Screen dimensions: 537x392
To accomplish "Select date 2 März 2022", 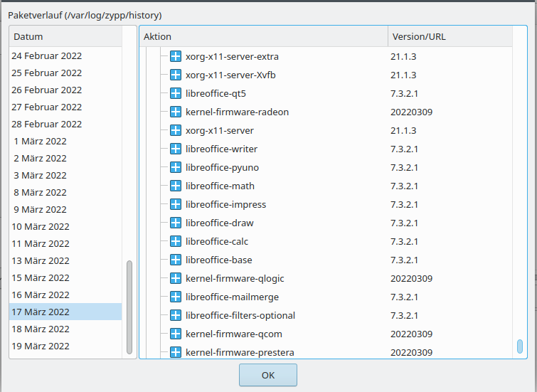I will point(65,159).
